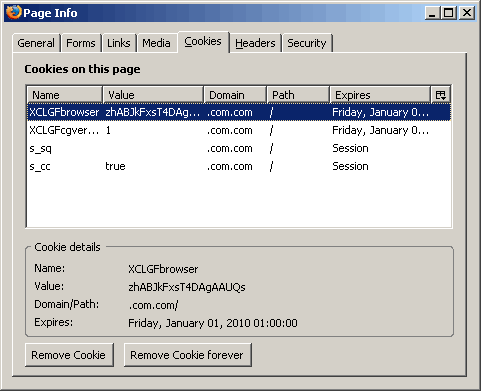Screen dimensions: 481x391
Task: Click the Remove Cookie forever button
Action: (x=187, y=355)
